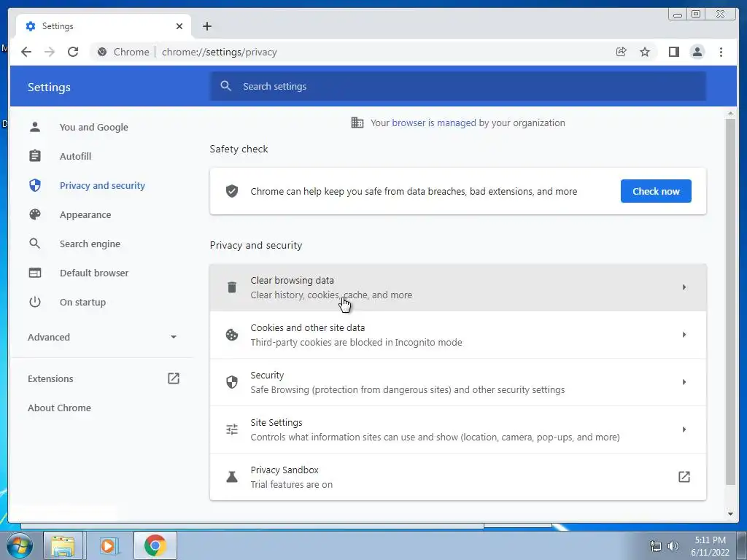Click the settings page vertical scrollbar
The image size is (747, 560).
click(730, 302)
